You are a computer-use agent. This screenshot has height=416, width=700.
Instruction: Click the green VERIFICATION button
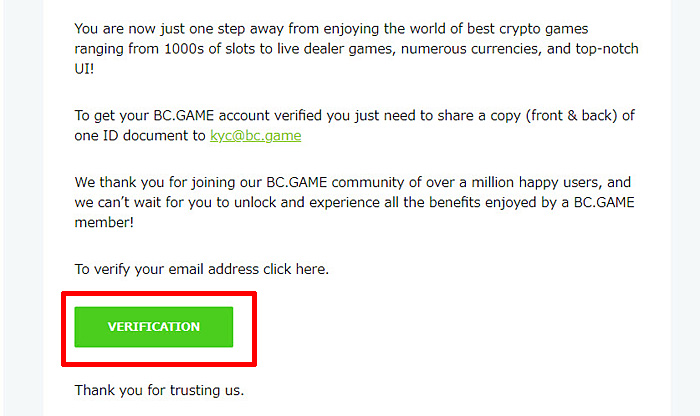[154, 327]
